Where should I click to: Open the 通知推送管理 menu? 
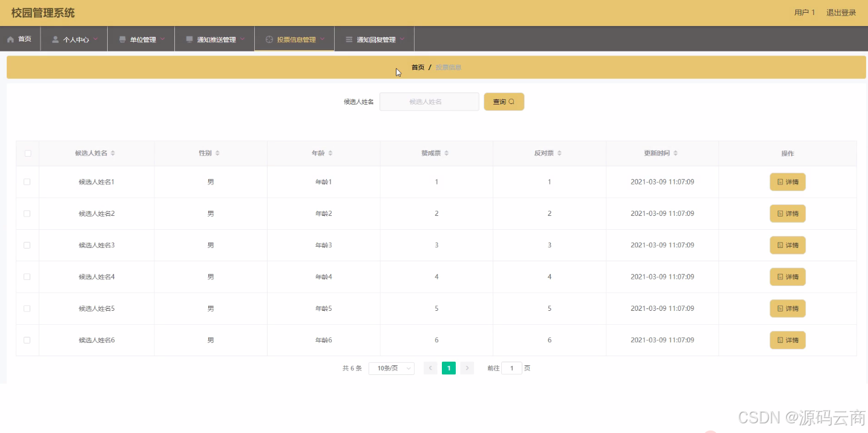[x=215, y=39]
